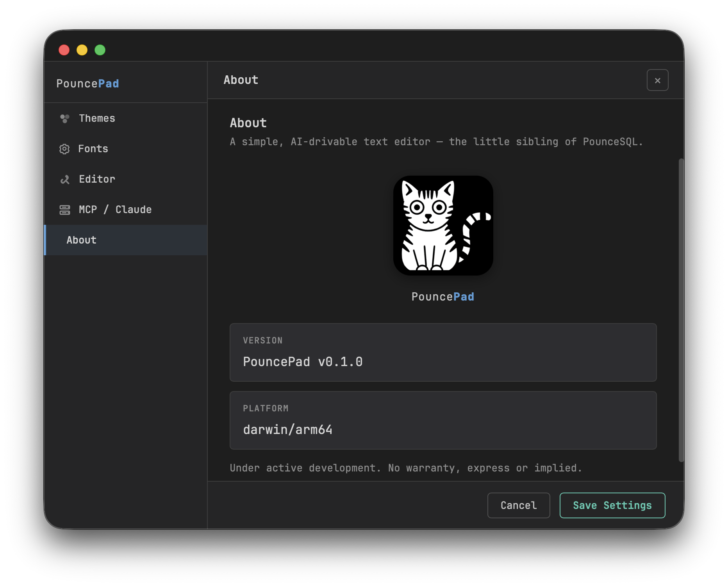Click the PouncePad cat app logo
The height and width of the screenshot is (587, 728).
[443, 226]
